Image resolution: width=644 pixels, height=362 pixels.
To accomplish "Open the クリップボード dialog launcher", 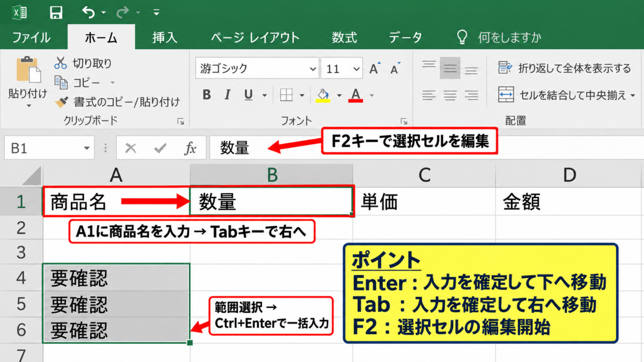I will point(181,121).
